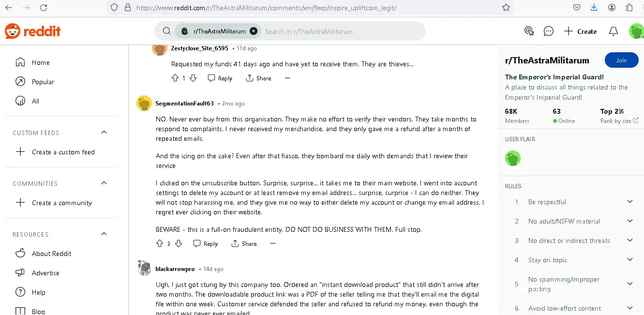Screen dimensions: 644x315
Task: Upvote Zestyclose_Site_6595's comment
Action: point(175,78)
